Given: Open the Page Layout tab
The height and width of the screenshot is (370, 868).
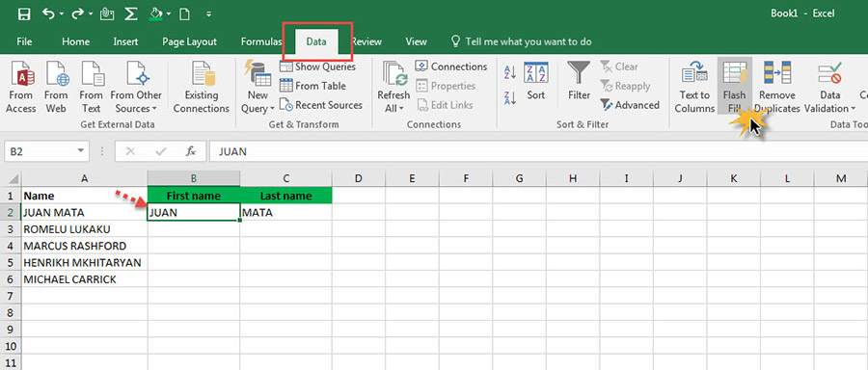Looking at the screenshot, I should coord(189,41).
